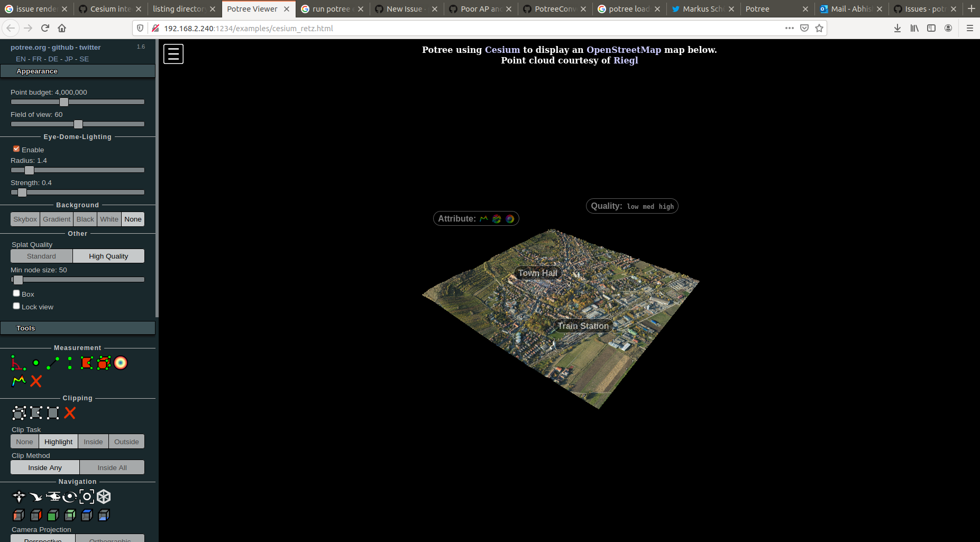Screen dimensions: 980x542
Task: Select the Earth control navigation mode
Action: (x=19, y=497)
